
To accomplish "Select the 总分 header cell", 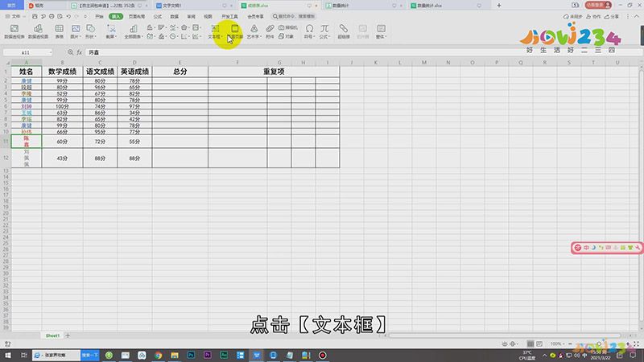I will [x=180, y=72].
